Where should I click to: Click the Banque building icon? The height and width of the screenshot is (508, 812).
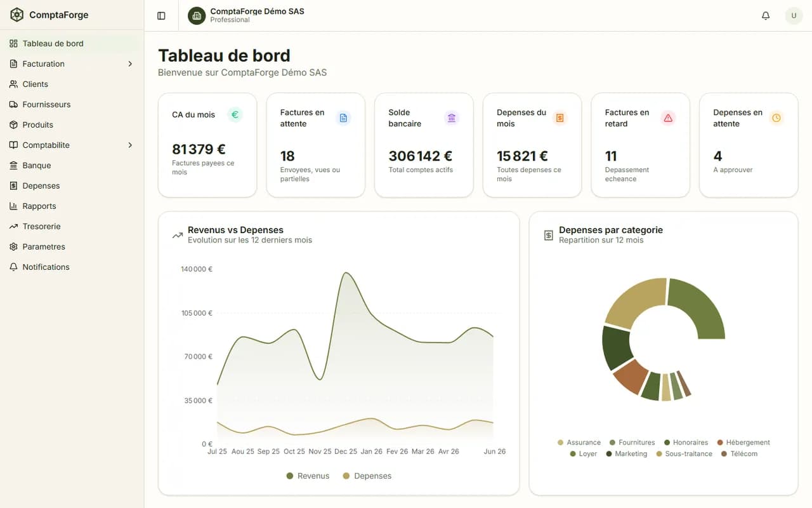tap(14, 166)
